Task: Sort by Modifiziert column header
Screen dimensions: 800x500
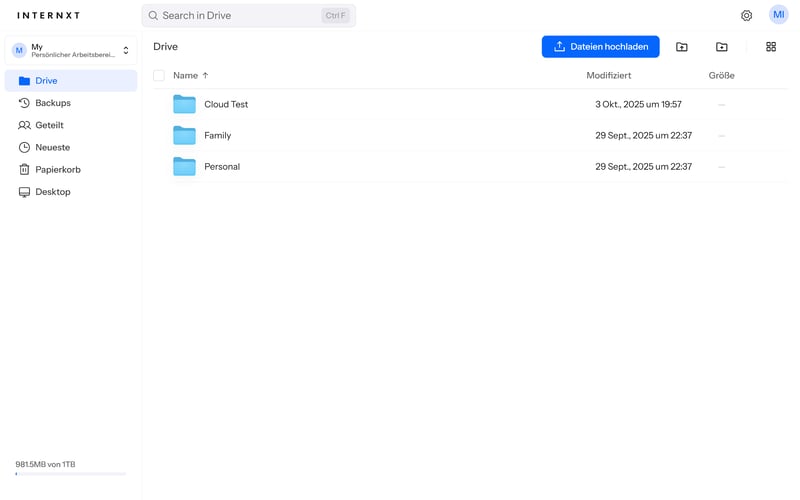Action: [x=608, y=75]
